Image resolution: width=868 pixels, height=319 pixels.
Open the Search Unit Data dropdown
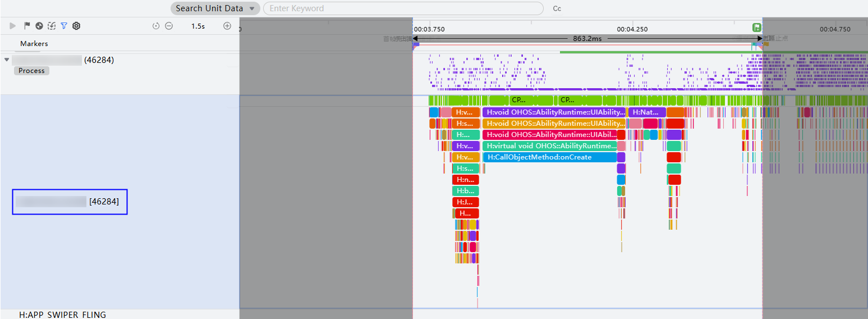tap(215, 8)
